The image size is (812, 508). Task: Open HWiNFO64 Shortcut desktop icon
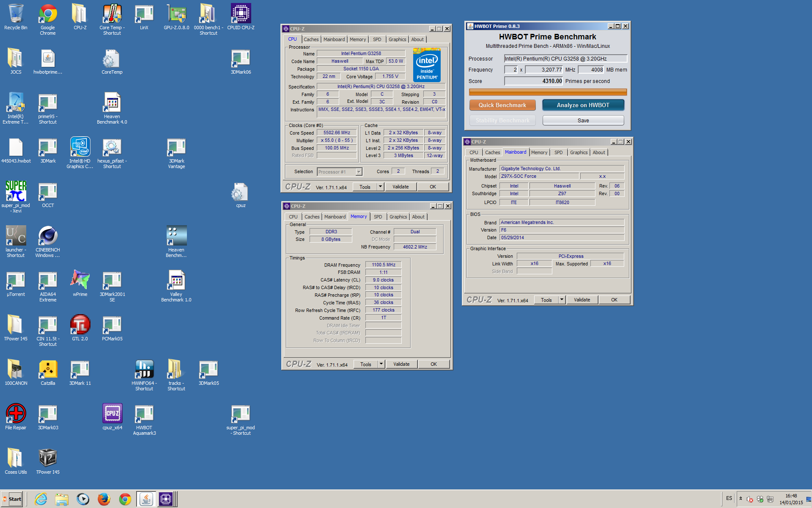144,375
